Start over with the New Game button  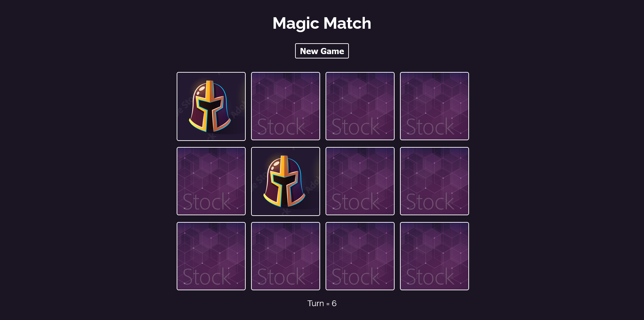point(322,51)
